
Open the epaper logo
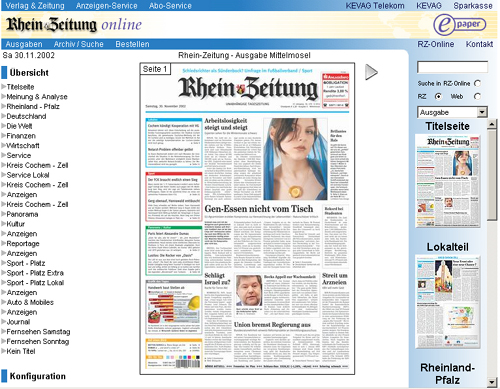(460, 25)
